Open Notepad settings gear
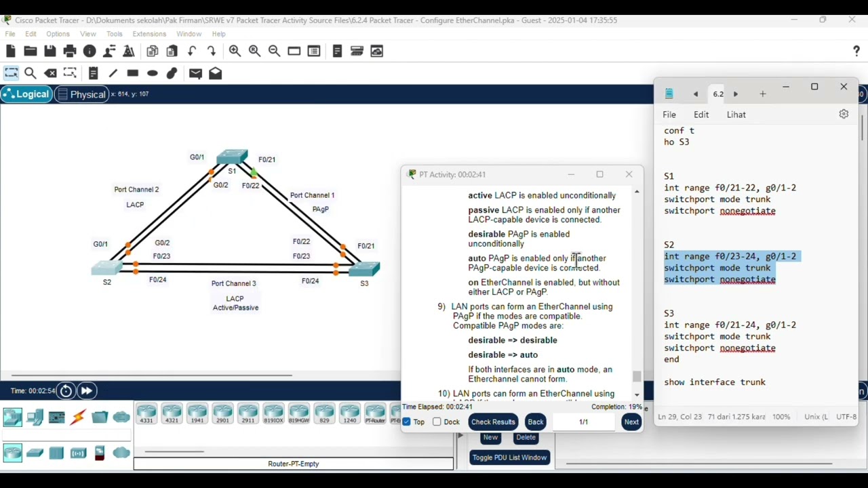The width and height of the screenshot is (868, 488). (x=844, y=115)
